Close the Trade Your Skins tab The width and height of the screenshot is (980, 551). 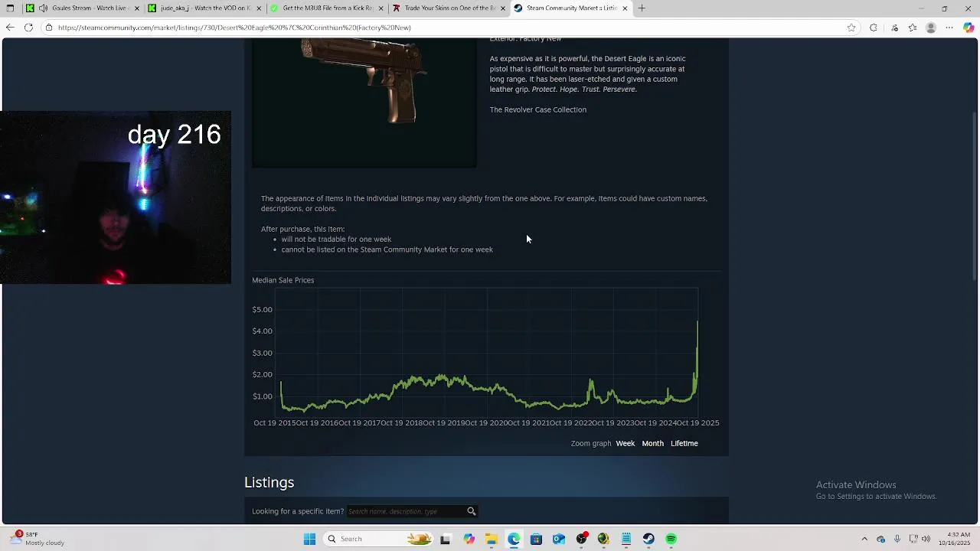(503, 8)
